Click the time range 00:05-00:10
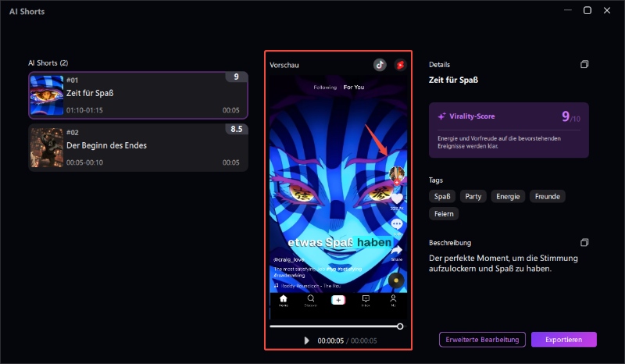625x364 pixels. tap(84, 162)
